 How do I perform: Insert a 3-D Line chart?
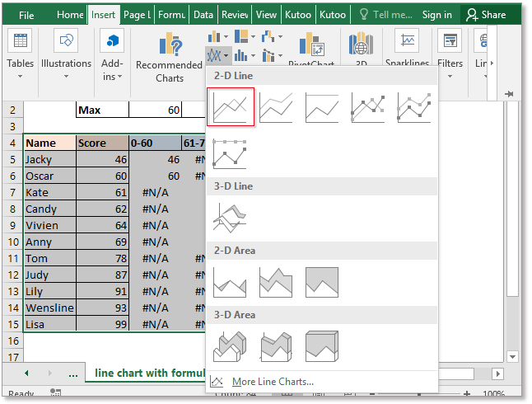point(230,218)
